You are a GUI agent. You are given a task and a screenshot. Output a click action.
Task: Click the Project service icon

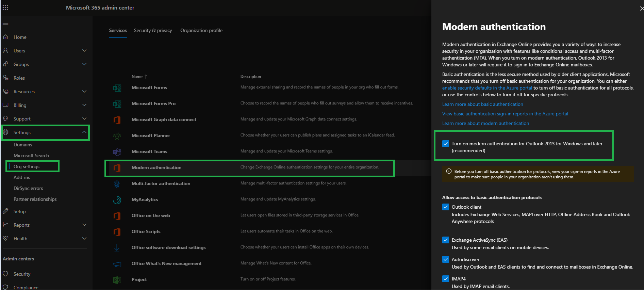coord(117,280)
